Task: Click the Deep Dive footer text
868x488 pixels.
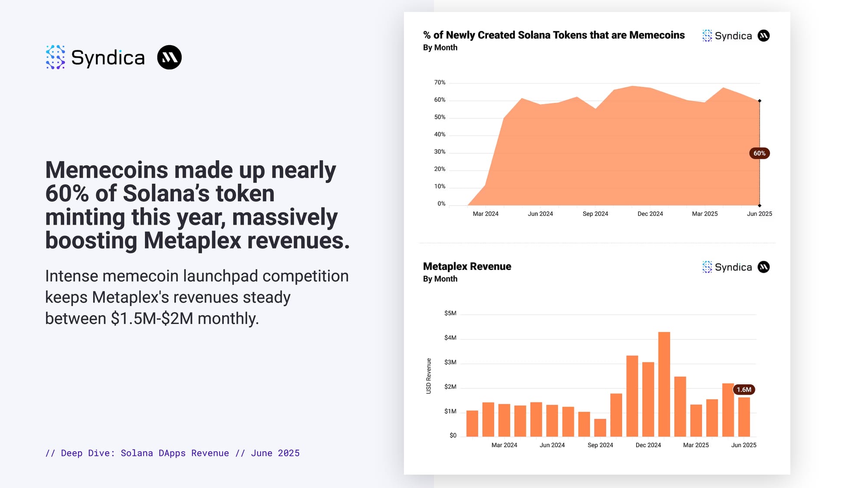Action: pyautogui.click(x=172, y=453)
